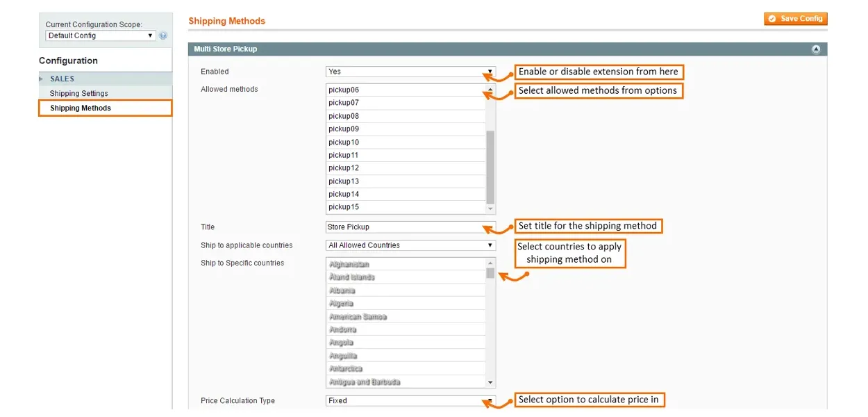868x417 pixels.
Task: Select pickup10 in Allowed methods list
Action: point(406,142)
